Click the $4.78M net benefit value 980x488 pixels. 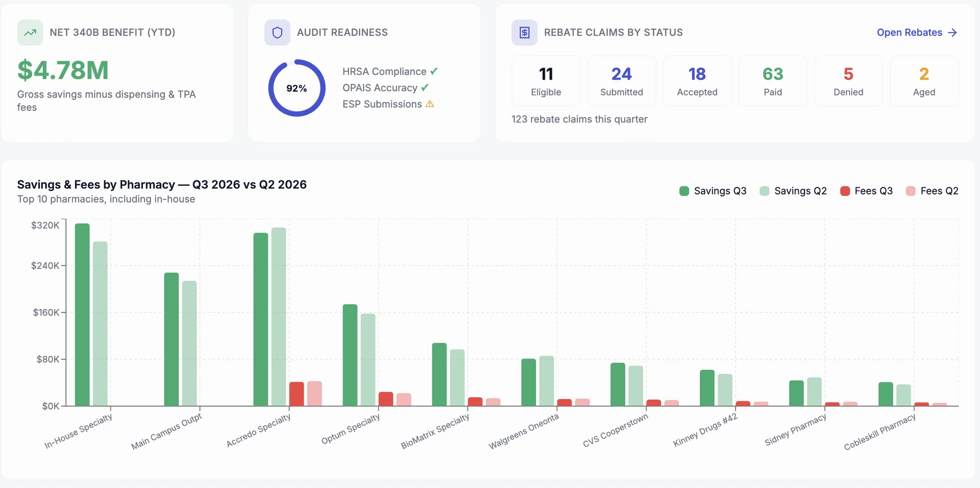tap(63, 70)
